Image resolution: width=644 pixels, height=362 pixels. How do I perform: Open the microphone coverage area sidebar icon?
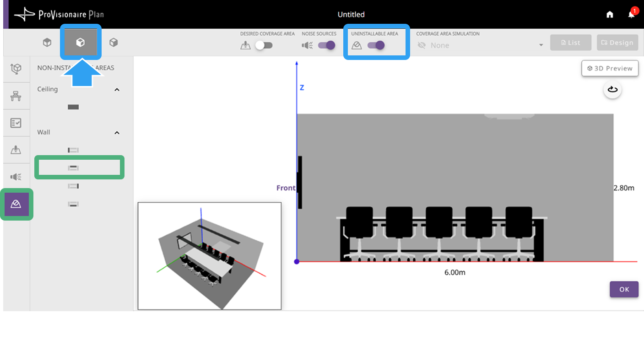[16, 150]
